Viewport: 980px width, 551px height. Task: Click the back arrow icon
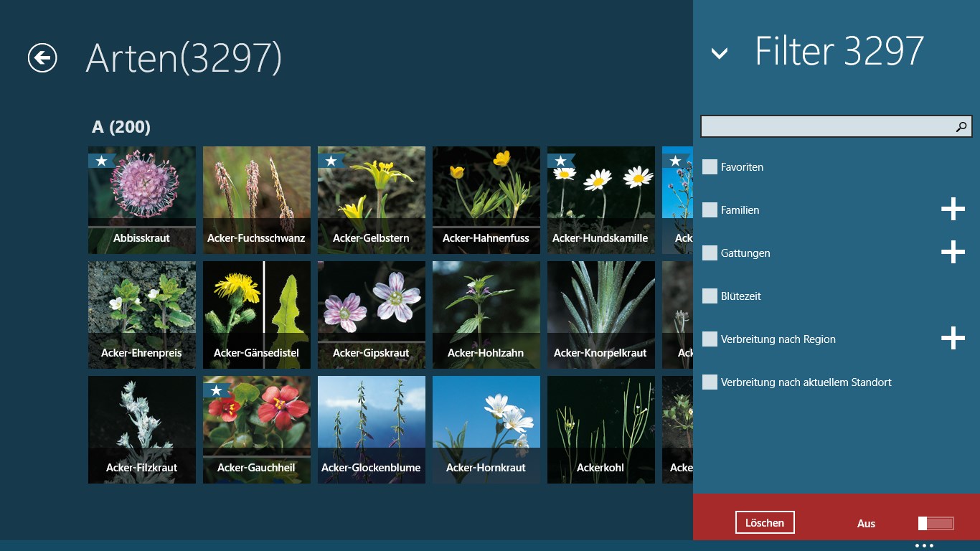pyautogui.click(x=42, y=58)
